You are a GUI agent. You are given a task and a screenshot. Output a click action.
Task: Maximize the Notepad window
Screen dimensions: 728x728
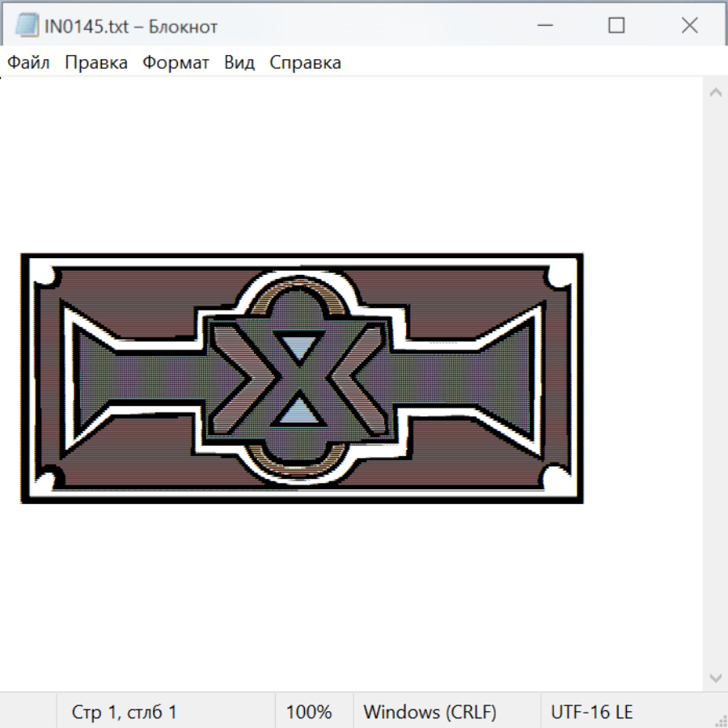616,26
